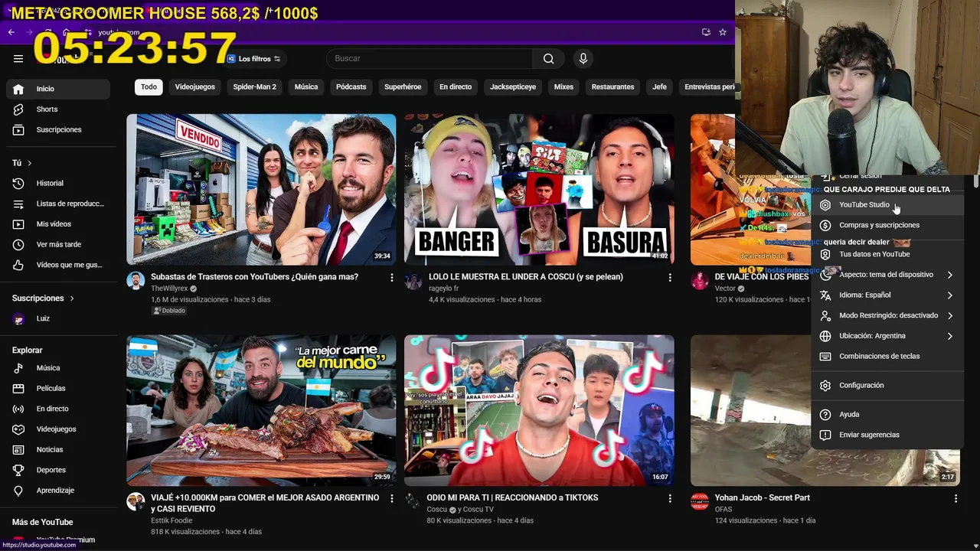Open Tus datos en YouTube
The width and height of the screenshot is (980, 551).
(887, 254)
